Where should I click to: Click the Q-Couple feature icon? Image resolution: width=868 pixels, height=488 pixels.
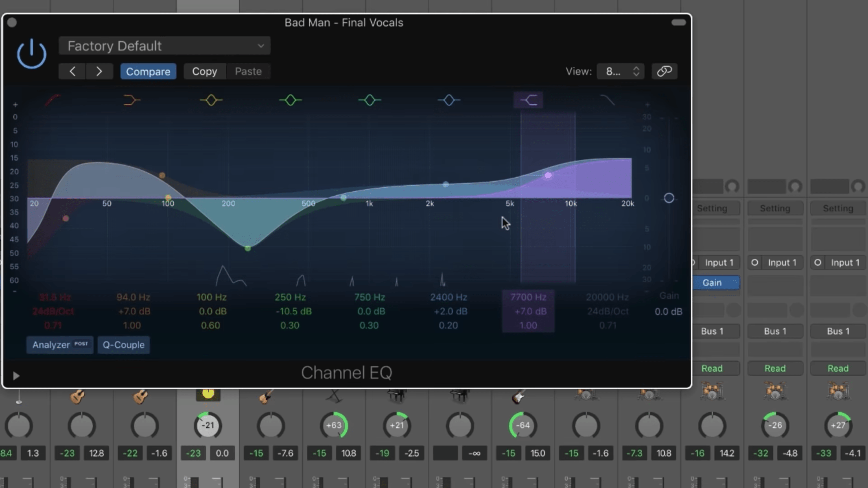coord(123,344)
